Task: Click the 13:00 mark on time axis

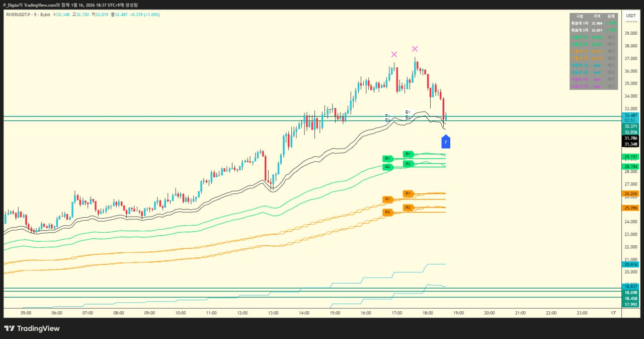Action: tap(273, 313)
